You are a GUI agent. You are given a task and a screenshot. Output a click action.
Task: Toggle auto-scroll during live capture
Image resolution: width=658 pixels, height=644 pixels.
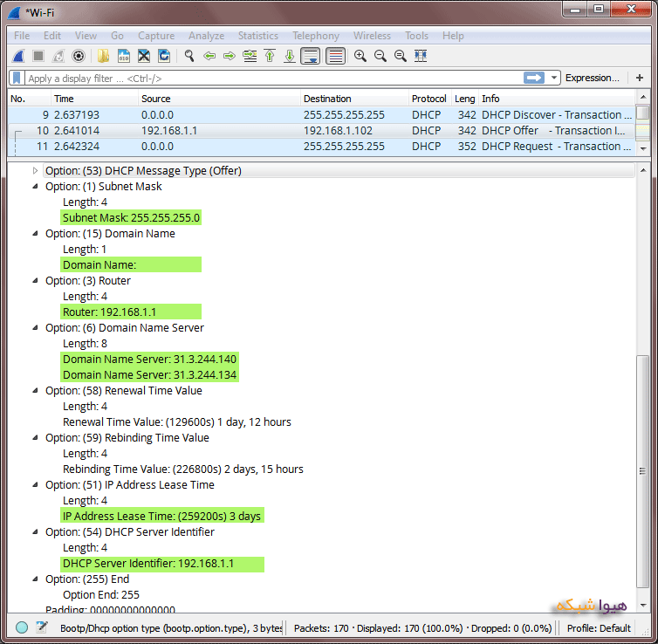click(311, 56)
